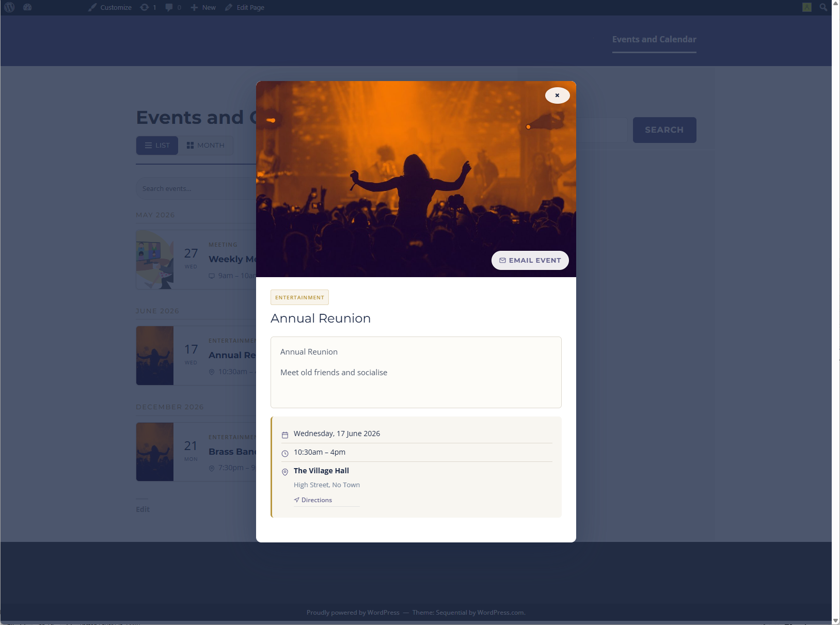Open the Weekly Meeting thumbnail
840x625 pixels.
(155, 260)
